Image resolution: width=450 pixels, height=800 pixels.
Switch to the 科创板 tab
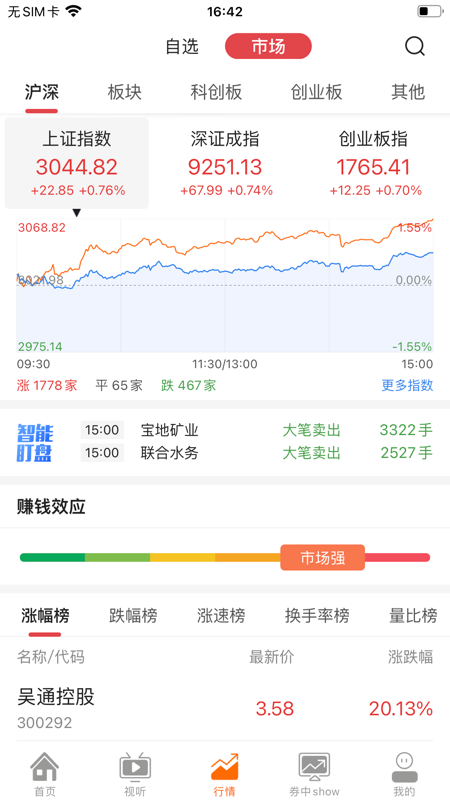click(216, 92)
